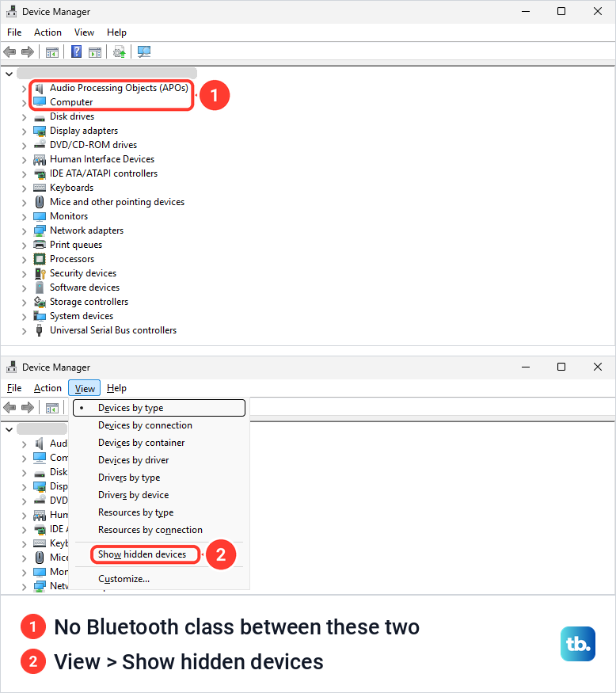Expand Network adapters in top window
Screen dimensions: 616x693
[x=25, y=230]
